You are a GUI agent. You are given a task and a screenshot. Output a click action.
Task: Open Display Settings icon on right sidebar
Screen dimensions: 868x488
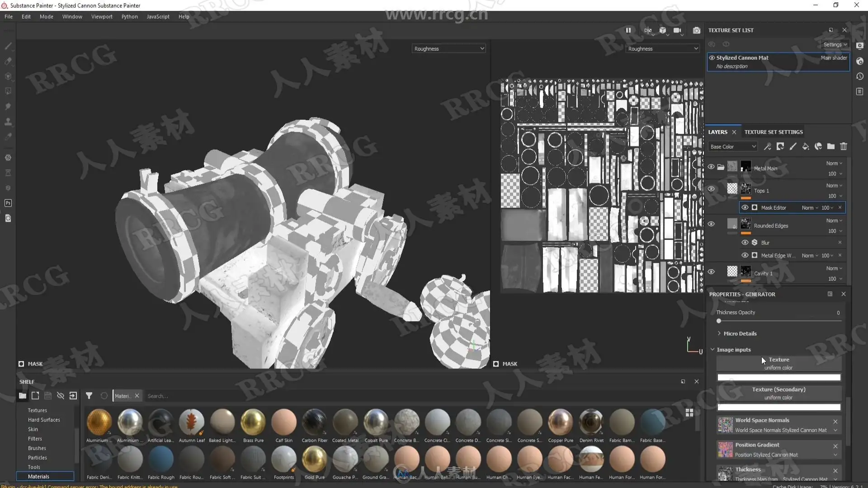coord(860,46)
